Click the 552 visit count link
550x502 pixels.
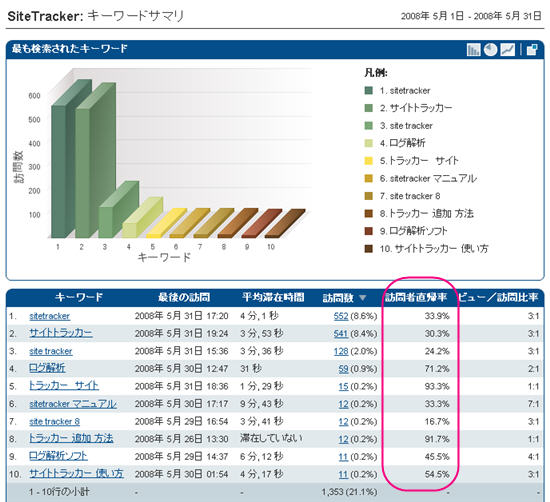point(341,316)
